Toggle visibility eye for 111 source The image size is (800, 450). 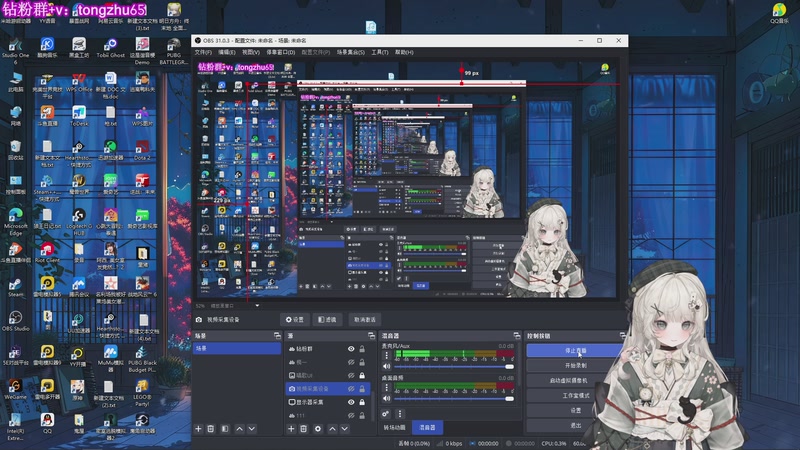351,415
